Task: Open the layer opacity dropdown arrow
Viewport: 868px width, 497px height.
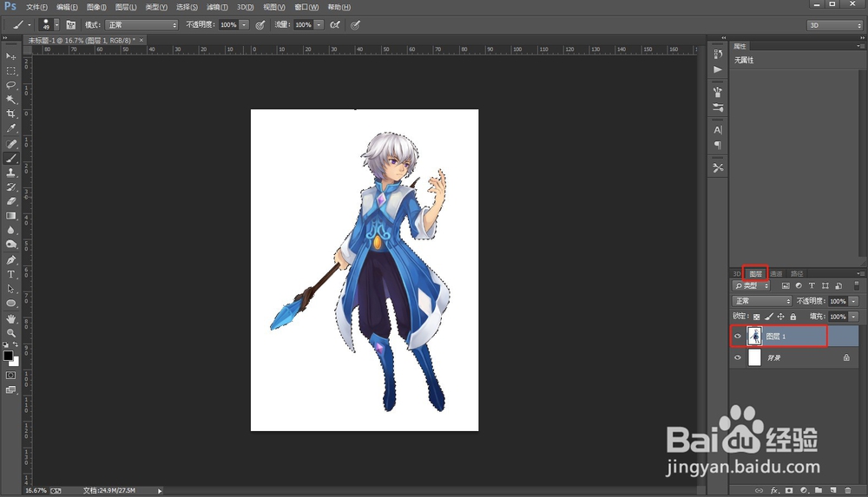Action: (853, 301)
